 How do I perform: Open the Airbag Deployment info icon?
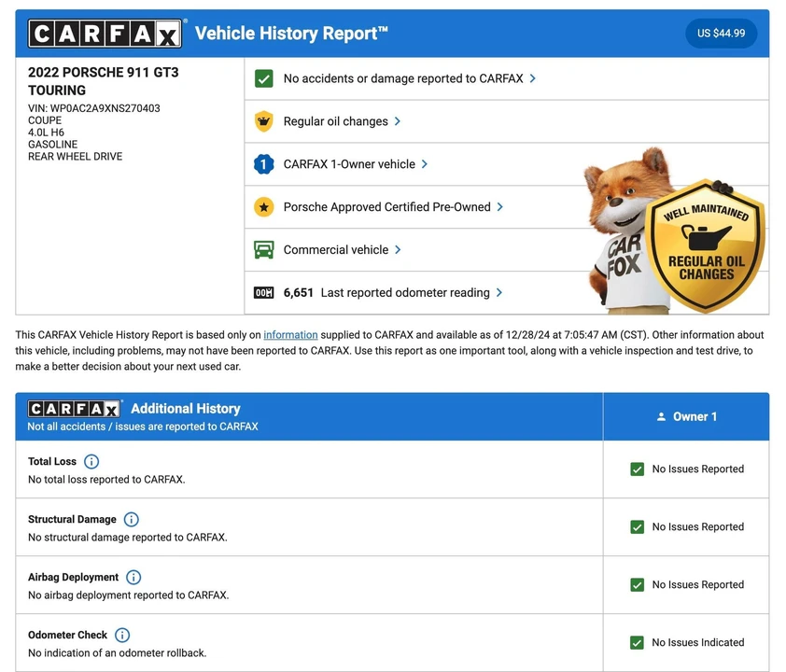point(133,578)
